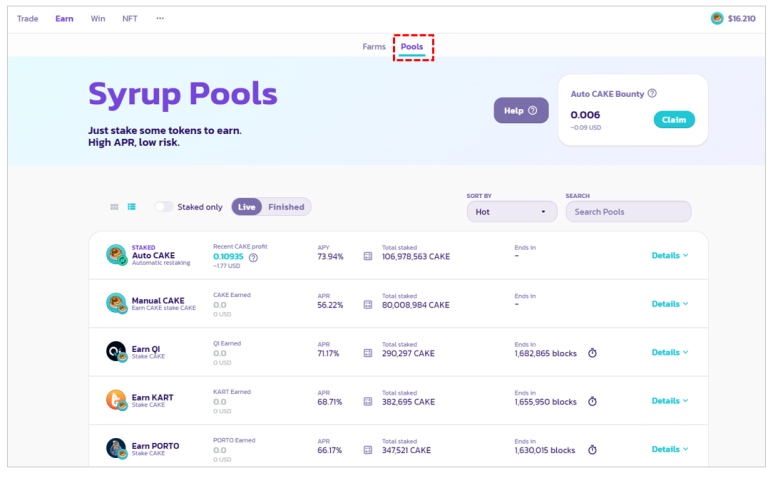Click the timer icon in Earn KART row
Viewport: 773px width, 478px height.
pos(593,401)
